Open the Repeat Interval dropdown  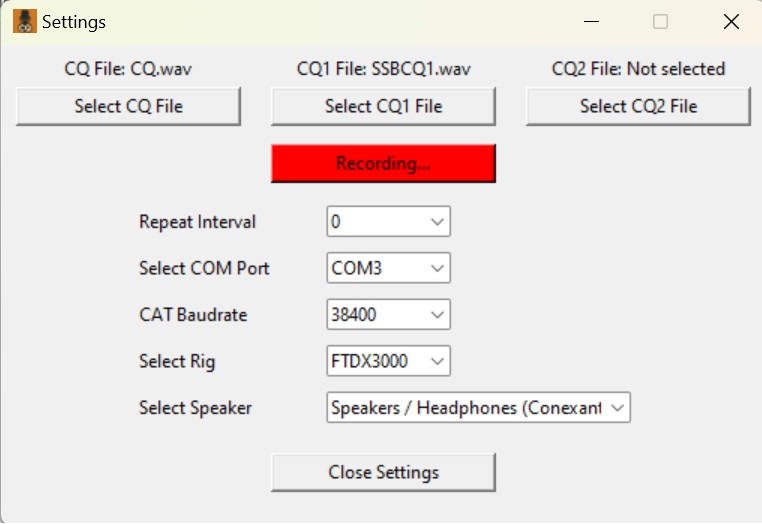pos(389,222)
